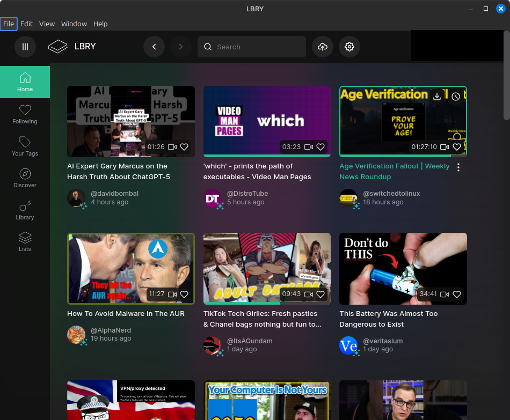Favorite the Age Verification video heart
510x420 pixels.
coord(457,147)
